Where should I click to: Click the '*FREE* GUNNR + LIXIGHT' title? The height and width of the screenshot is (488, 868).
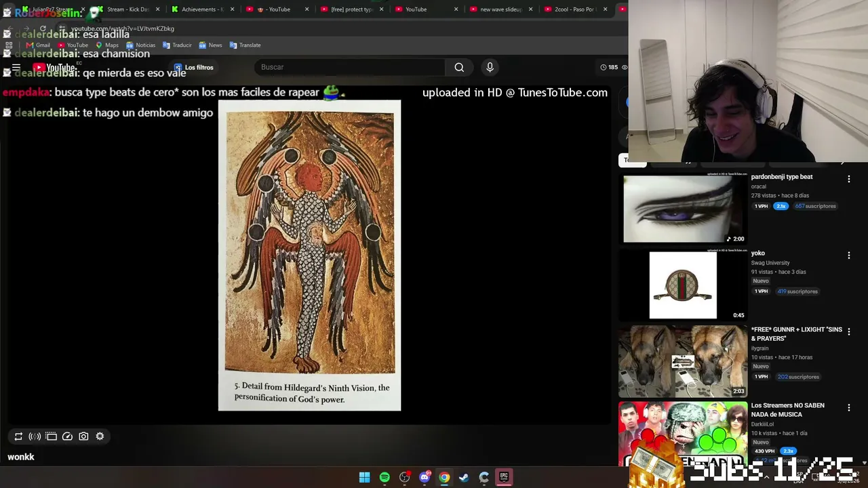tap(796, 334)
